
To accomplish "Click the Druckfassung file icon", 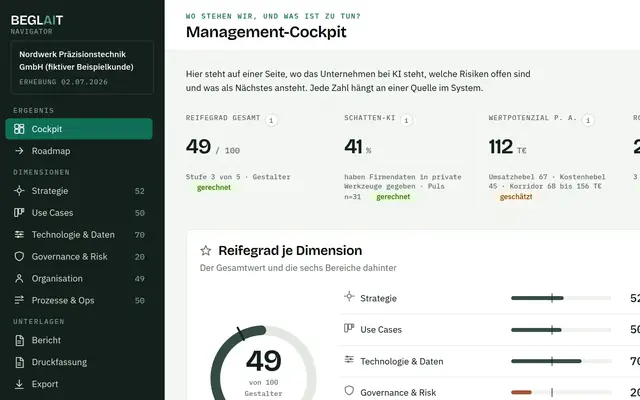I will tap(19, 362).
